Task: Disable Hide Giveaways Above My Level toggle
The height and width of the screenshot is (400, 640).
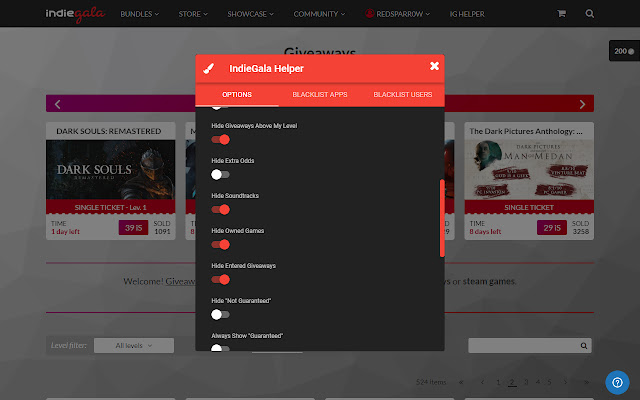Action: (x=220, y=140)
